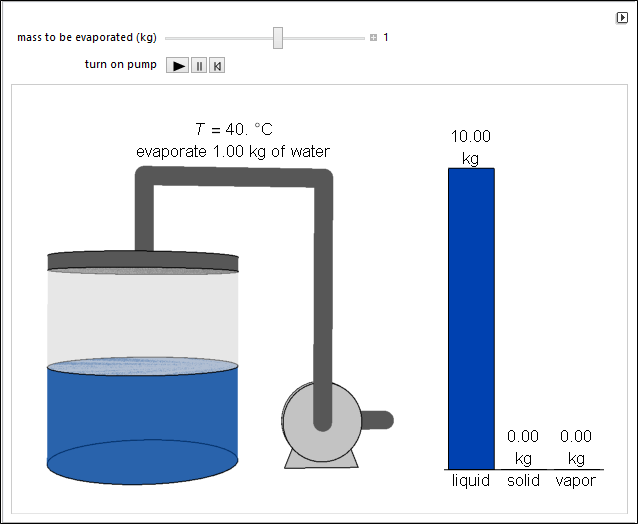Reset the pump animation to start
Image resolution: width=638 pixels, height=524 pixels.
pyautogui.click(x=217, y=66)
